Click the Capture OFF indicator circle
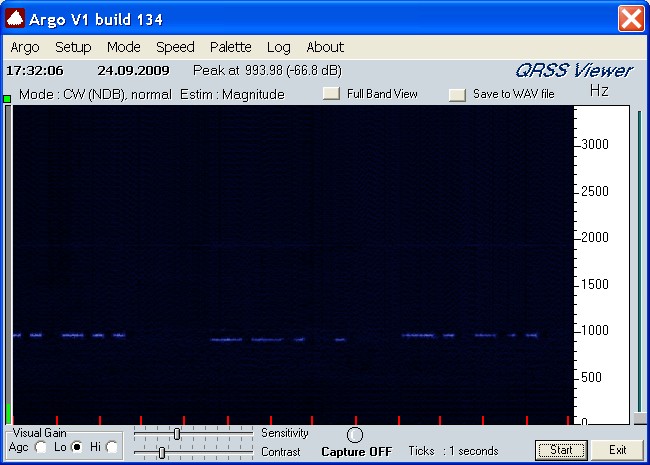 tap(354, 435)
